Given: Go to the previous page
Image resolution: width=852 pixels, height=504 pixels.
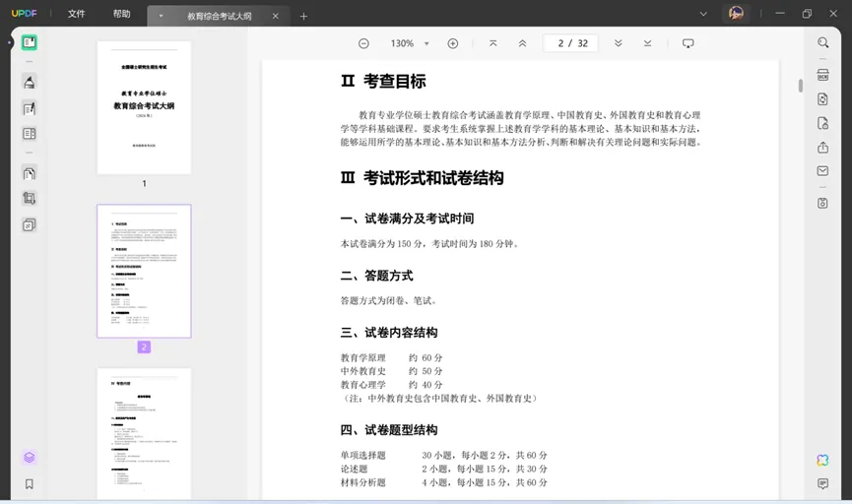Looking at the screenshot, I should coord(522,43).
